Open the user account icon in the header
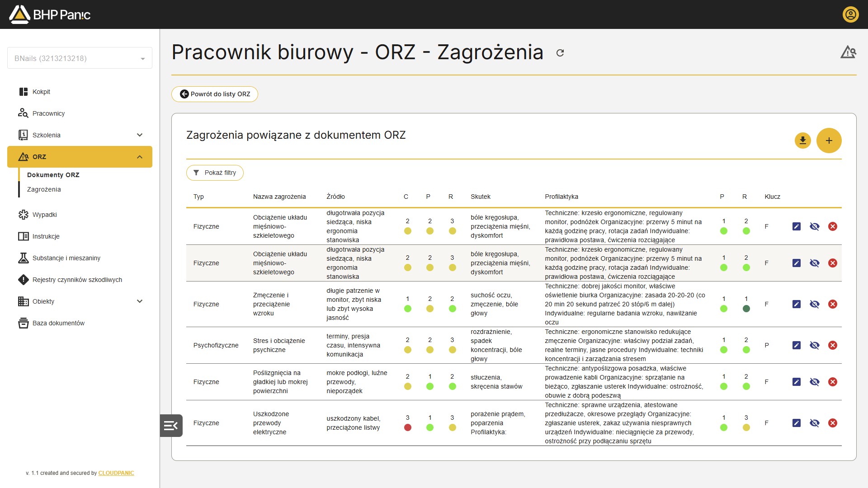Screen dimensions: 868x488 coord(850,14)
